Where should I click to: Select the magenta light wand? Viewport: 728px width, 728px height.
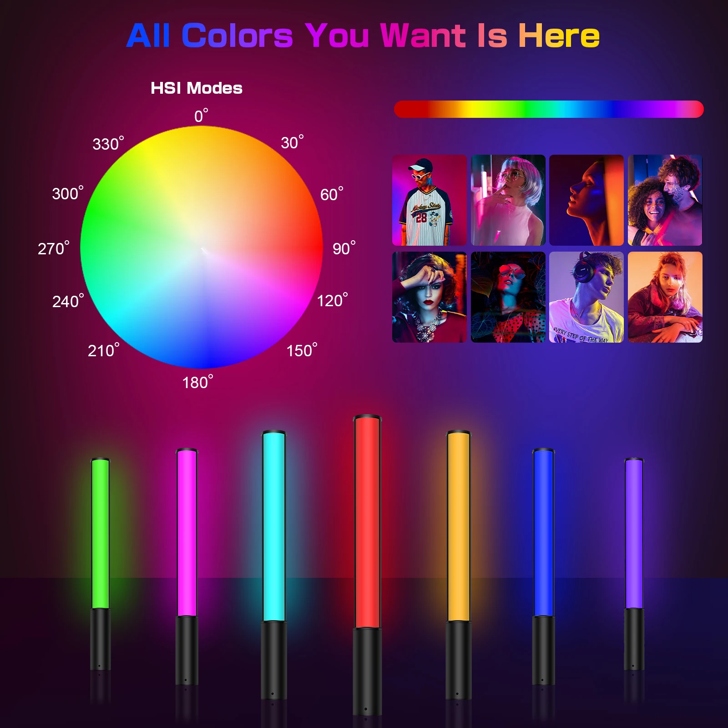pyautogui.click(x=187, y=566)
